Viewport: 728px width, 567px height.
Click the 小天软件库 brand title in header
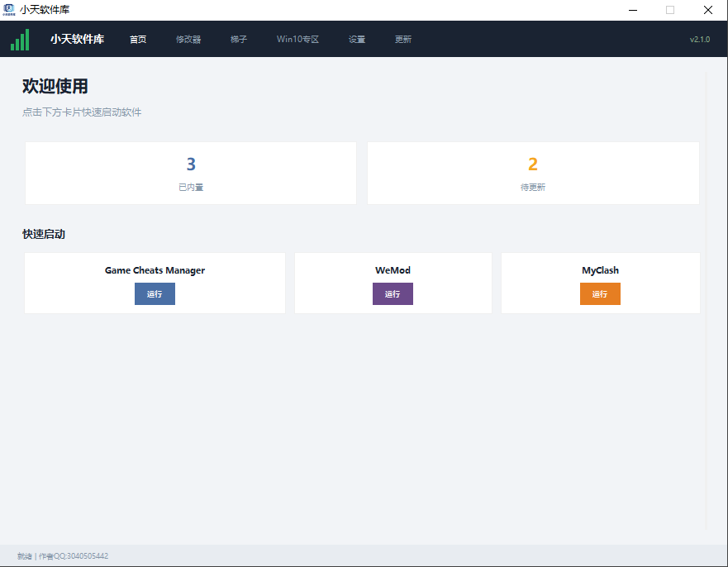click(78, 39)
